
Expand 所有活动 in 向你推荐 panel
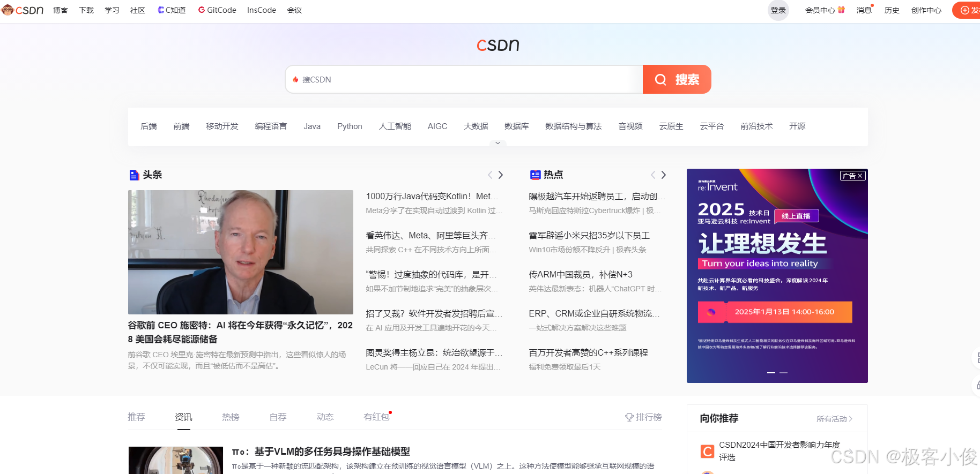tap(834, 419)
